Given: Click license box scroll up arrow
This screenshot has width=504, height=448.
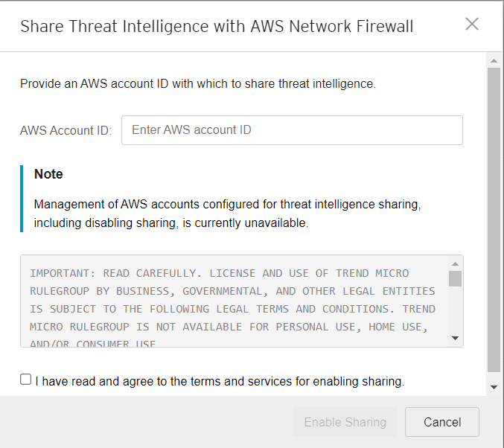Looking at the screenshot, I should (456, 263).
